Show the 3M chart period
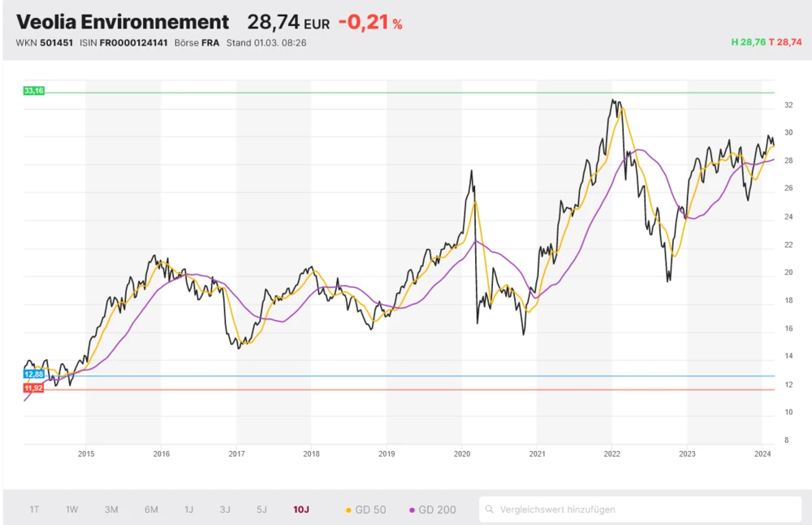 [111, 510]
